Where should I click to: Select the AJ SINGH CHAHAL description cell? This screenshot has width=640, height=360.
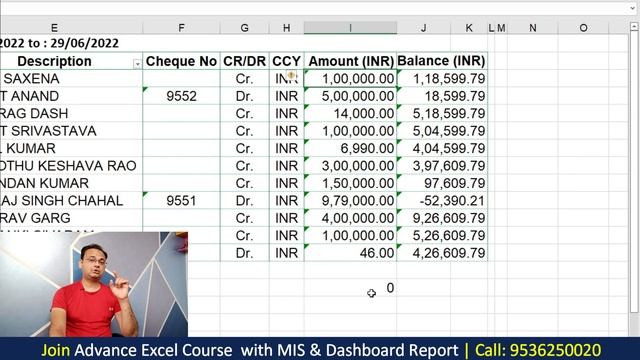click(x=71, y=200)
